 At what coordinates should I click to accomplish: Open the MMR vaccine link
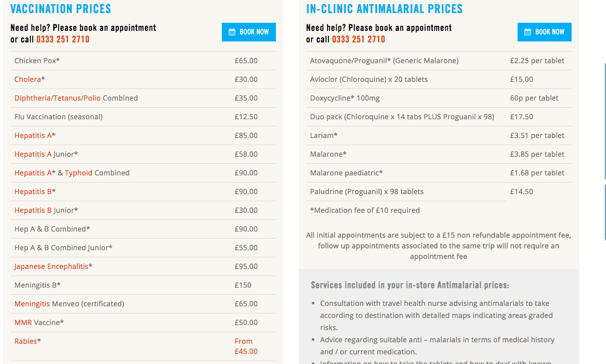pos(23,323)
